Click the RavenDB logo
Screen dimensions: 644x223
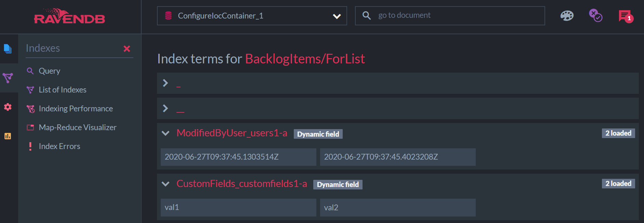tap(69, 16)
